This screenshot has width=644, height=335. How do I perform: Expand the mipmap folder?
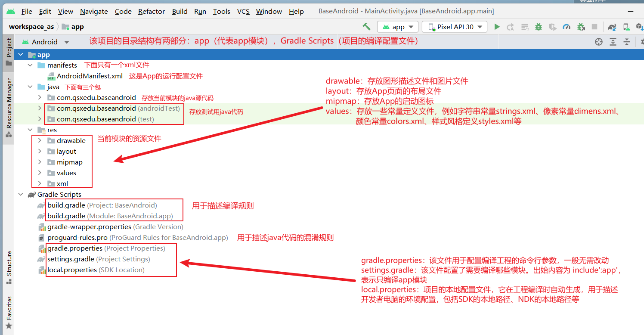tap(40, 162)
